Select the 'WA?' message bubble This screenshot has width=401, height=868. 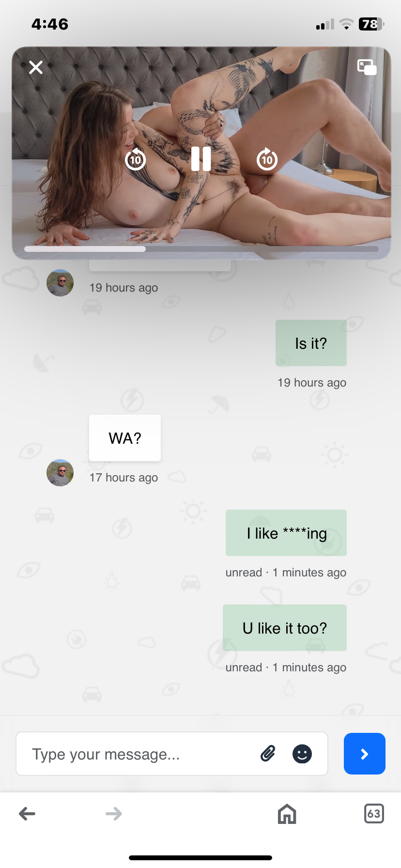(125, 438)
